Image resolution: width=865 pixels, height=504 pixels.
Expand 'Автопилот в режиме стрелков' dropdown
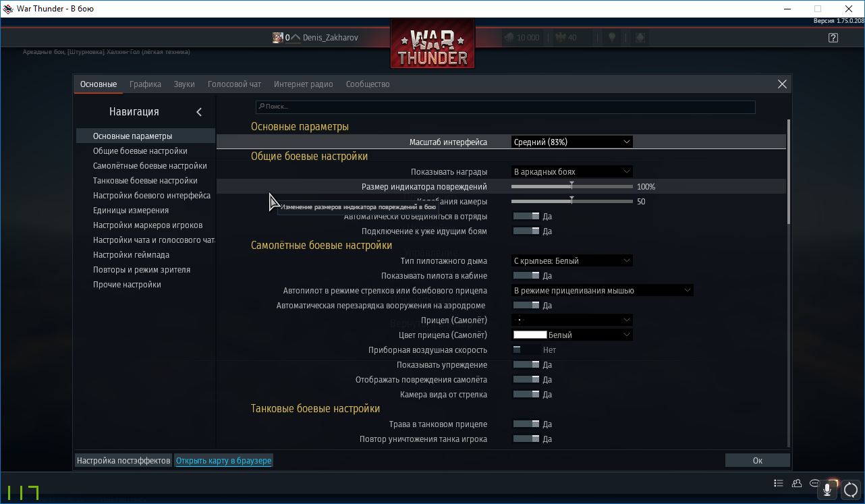(x=603, y=291)
